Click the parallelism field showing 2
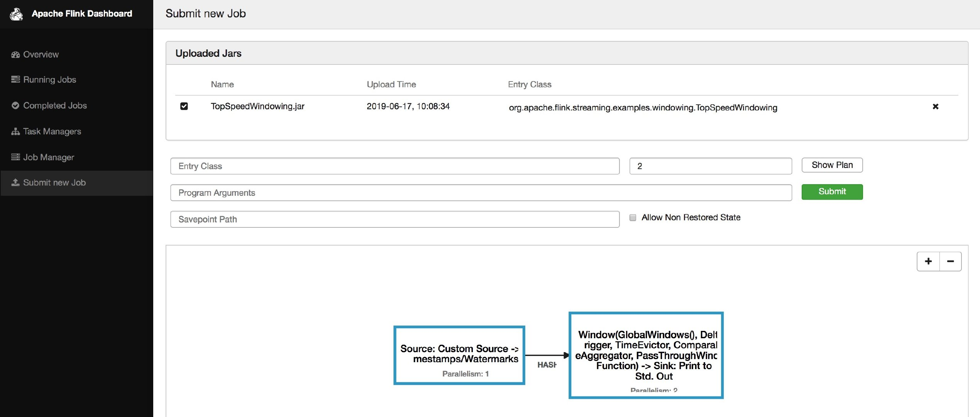Viewport: 980px width, 417px height. [710, 166]
